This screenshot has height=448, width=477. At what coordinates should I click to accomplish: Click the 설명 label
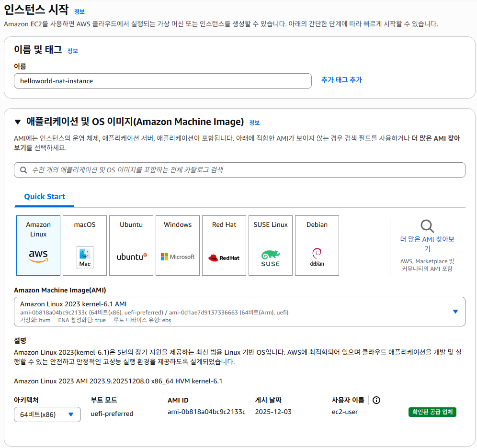(20, 340)
